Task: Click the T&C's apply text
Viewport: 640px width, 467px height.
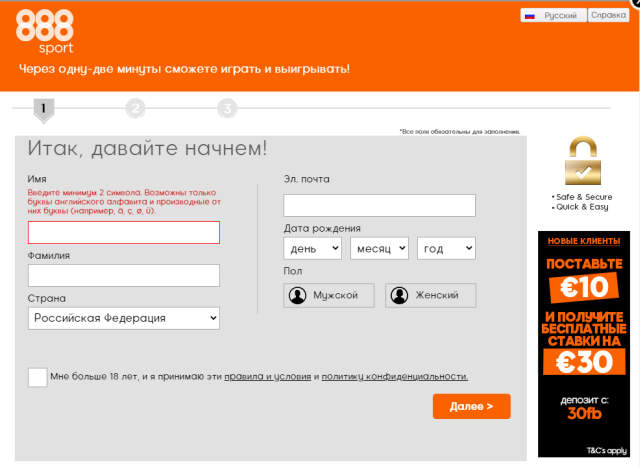Action: tap(607, 450)
